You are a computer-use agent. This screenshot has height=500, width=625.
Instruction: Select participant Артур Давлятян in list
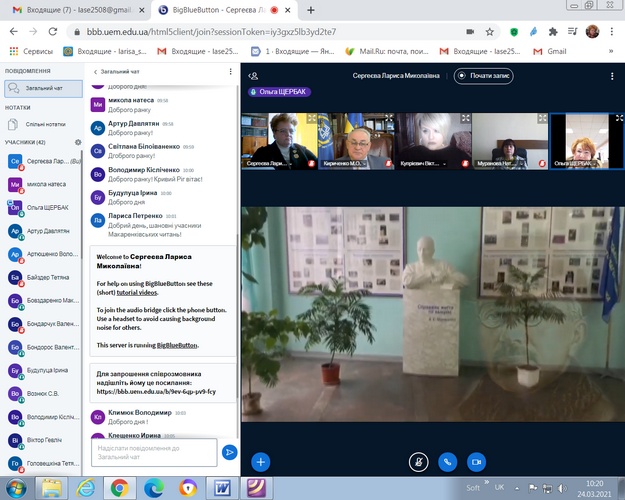(43, 231)
